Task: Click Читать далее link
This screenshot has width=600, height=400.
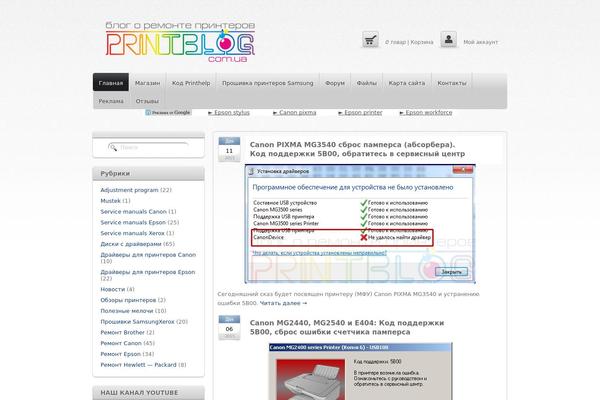Action: [x=283, y=303]
